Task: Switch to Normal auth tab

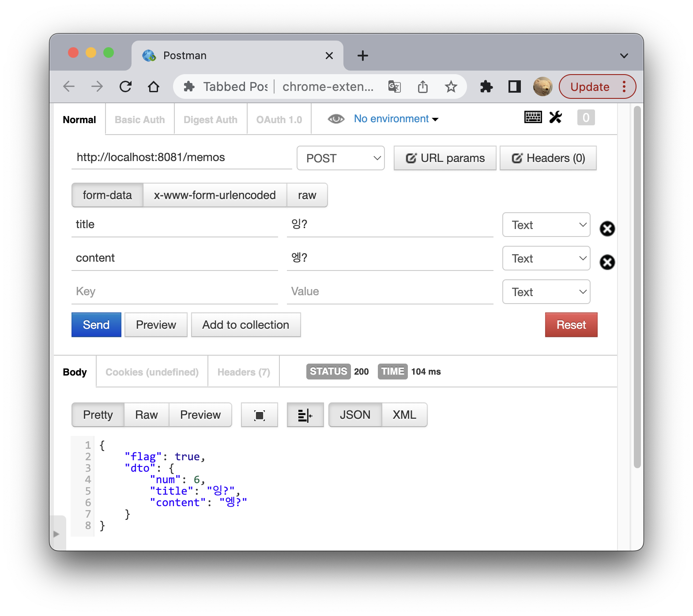Action: [79, 120]
